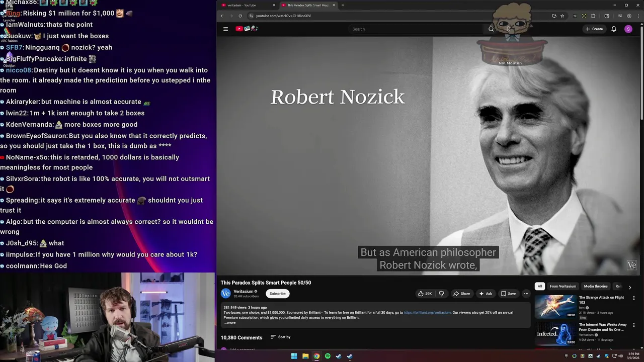Click the Create button
The width and height of the screenshot is (644, 362).
pos(594,29)
